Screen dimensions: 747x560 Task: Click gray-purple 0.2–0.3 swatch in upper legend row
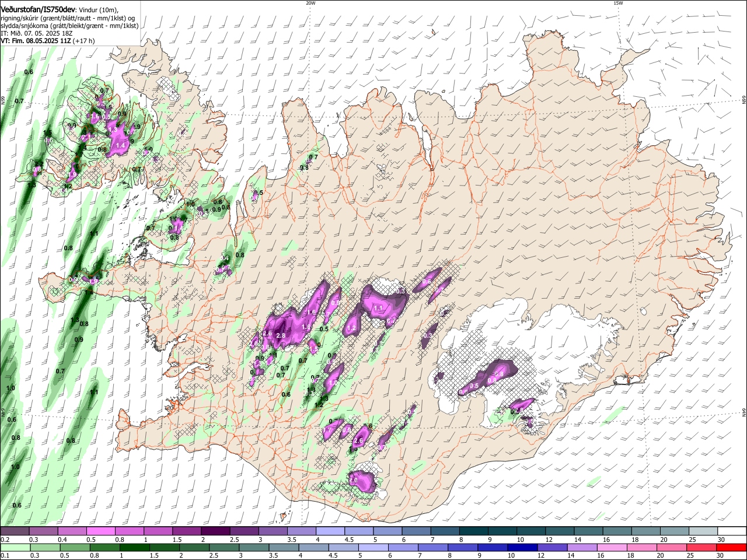pyautogui.click(x=15, y=531)
